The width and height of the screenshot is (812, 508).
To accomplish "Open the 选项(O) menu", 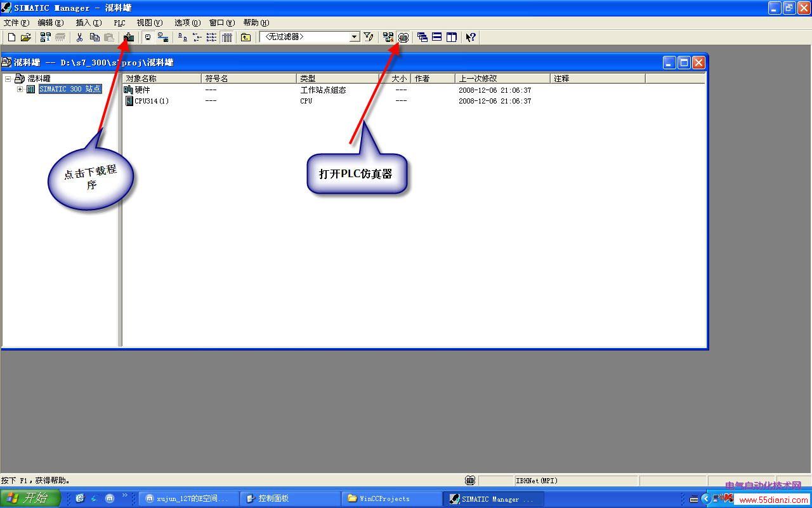I will tap(187, 23).
